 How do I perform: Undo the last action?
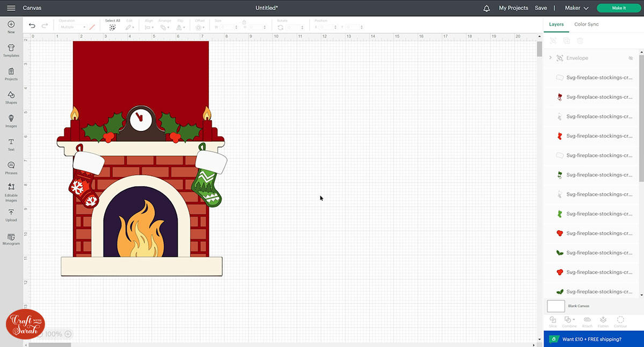click(x=32, y=26)
